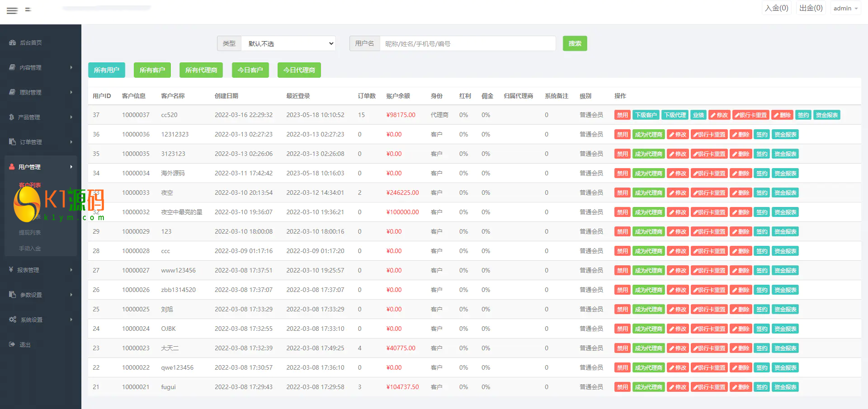Click the green 搜索 button

575,44
